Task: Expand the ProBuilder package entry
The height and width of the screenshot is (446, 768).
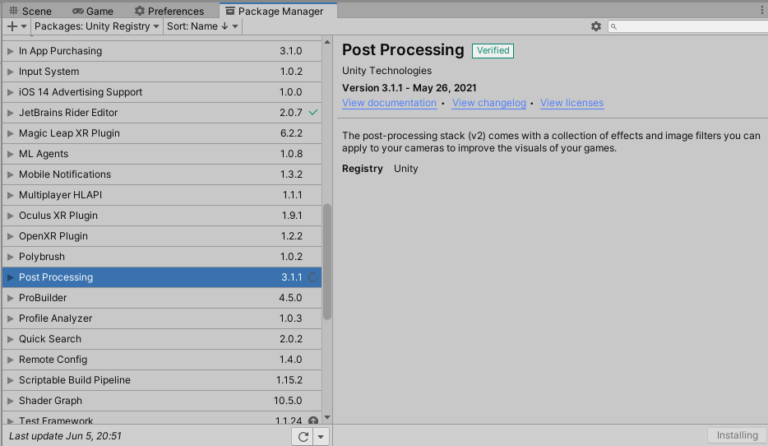Action: [11, 298]
